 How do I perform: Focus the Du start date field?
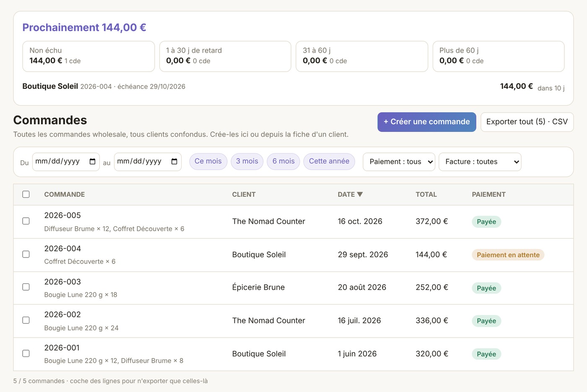coord(66,162)
